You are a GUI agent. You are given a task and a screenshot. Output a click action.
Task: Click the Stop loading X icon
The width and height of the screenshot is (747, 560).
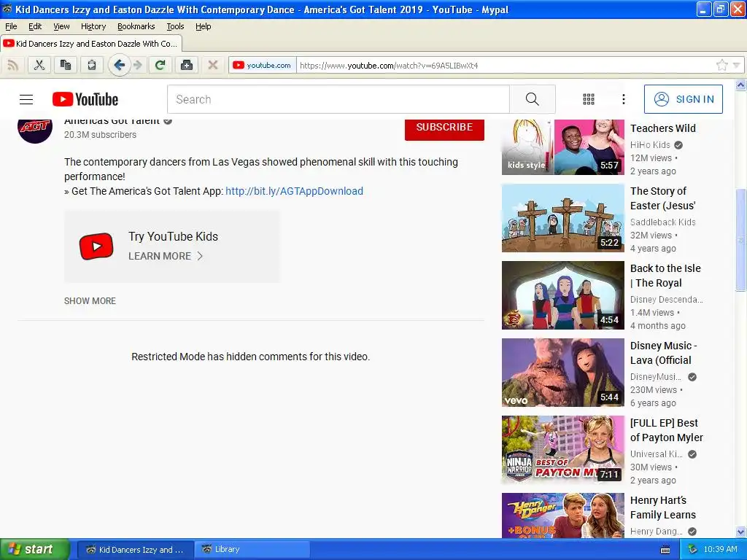[213, 65]
